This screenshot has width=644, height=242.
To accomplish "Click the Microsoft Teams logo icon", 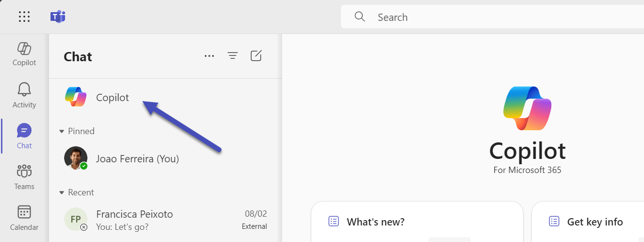I will (x=57, y=17).
